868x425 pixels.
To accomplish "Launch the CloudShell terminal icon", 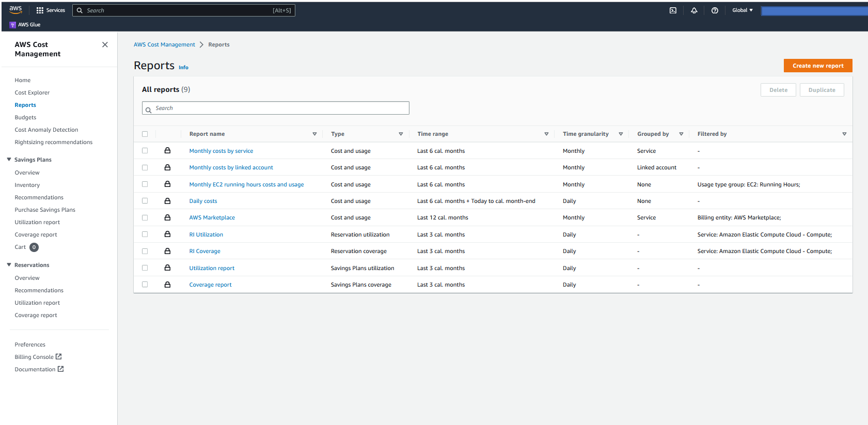I will click(x=673, y=10).
